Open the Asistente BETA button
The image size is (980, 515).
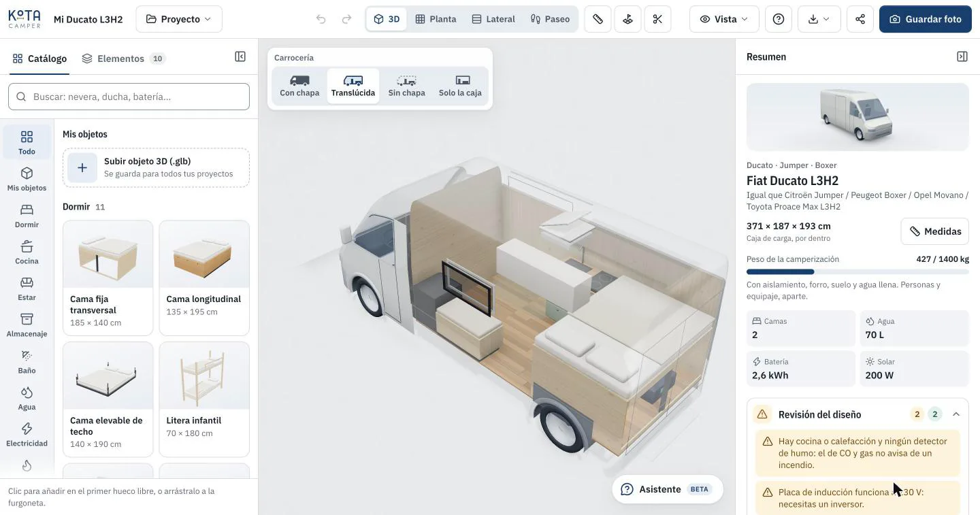(667, 489)
